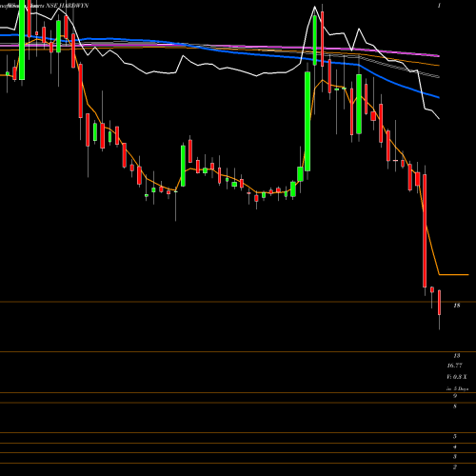Click the 9 axis label
Image resolution: width=476 pixels, height=476 pixels.
455,396
